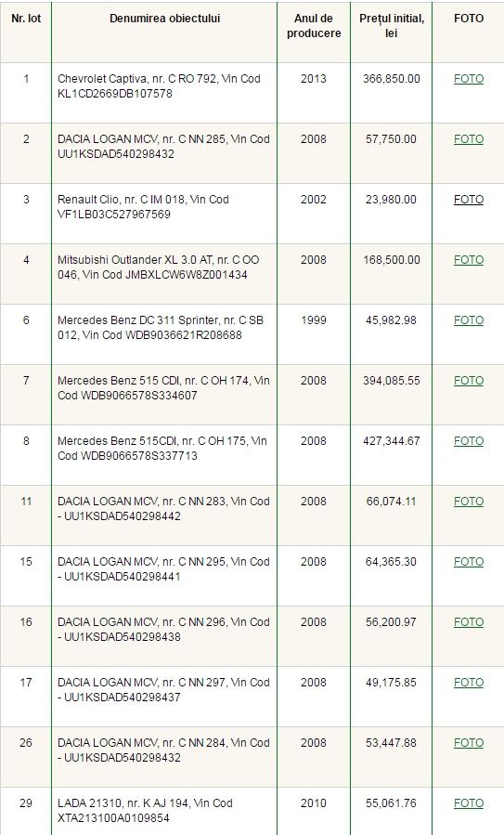
Task: Open FOTO link for lot 17 Dacia Logan
Action: click(469, 682)
